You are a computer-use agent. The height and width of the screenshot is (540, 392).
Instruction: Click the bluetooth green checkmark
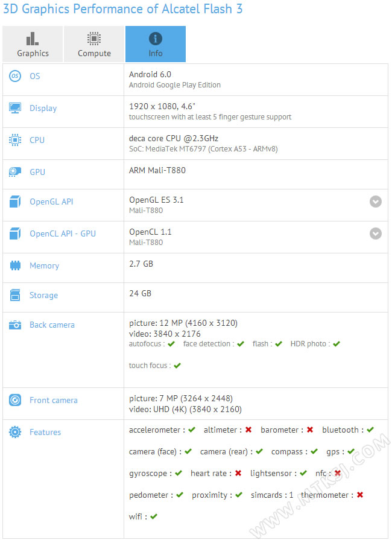(x=370, y=430)
